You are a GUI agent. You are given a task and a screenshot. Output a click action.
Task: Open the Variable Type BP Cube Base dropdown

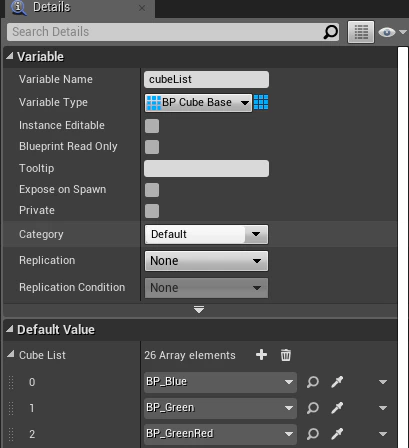tap(198, 103)
